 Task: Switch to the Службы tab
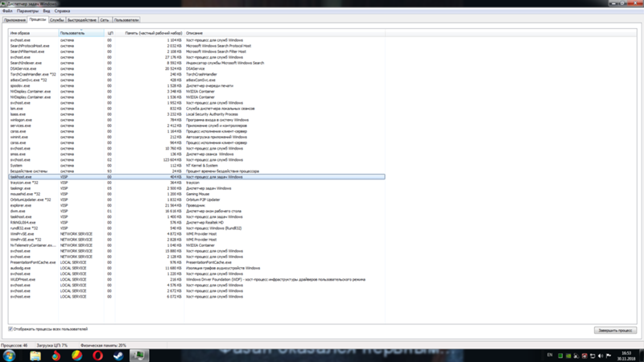click(x=56, y=20)
